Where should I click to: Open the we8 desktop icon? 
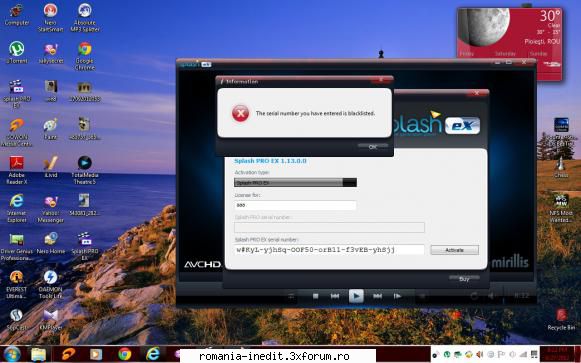pyautogui.click(x=50, y=91)
